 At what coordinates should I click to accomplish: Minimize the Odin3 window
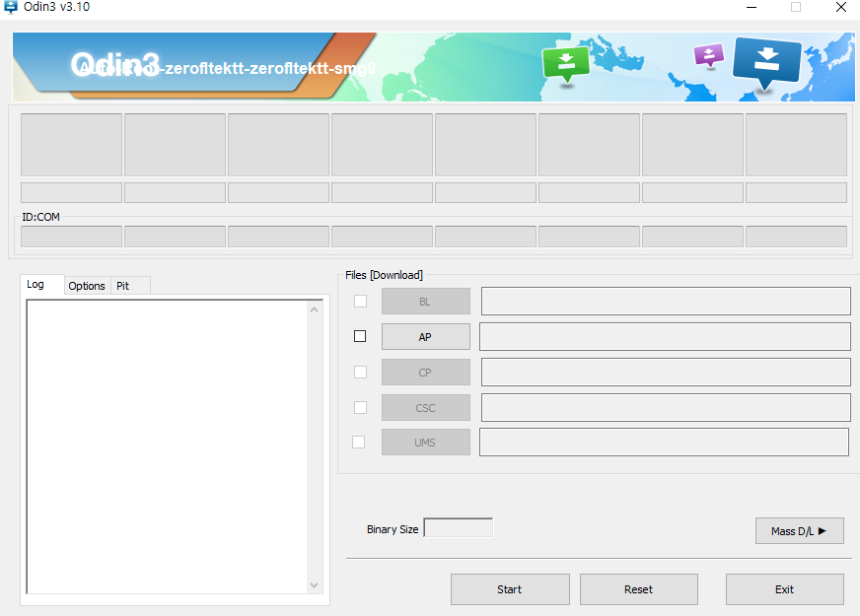click(x=752, y=7)
